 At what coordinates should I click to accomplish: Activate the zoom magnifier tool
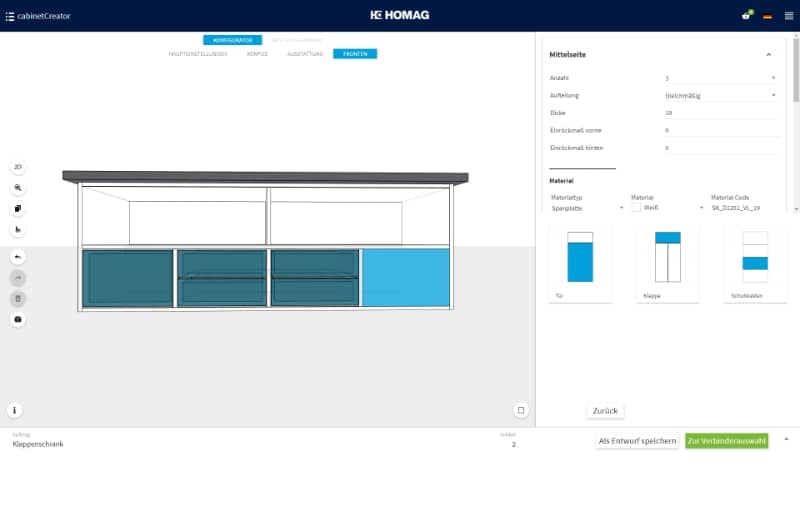[18, 188]
